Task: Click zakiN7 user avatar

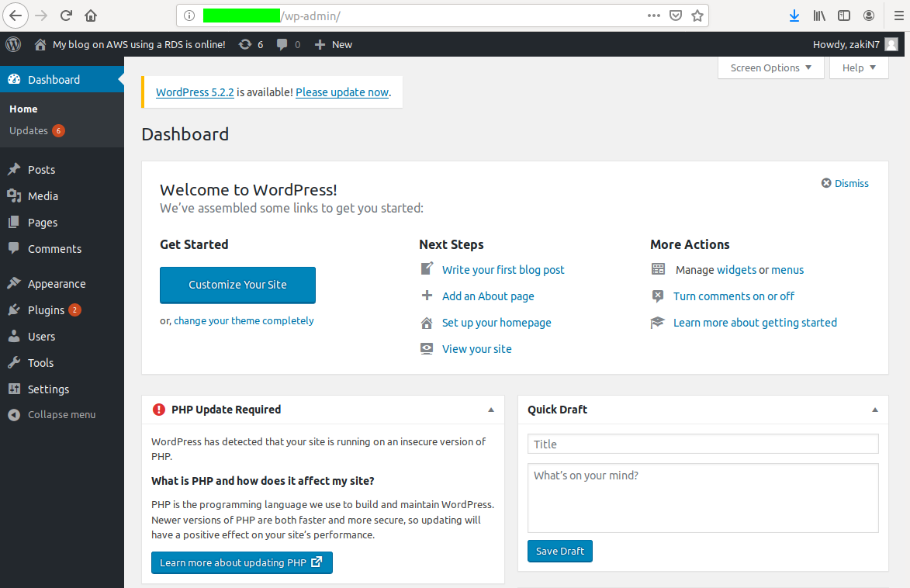Action: pos(891,45)
